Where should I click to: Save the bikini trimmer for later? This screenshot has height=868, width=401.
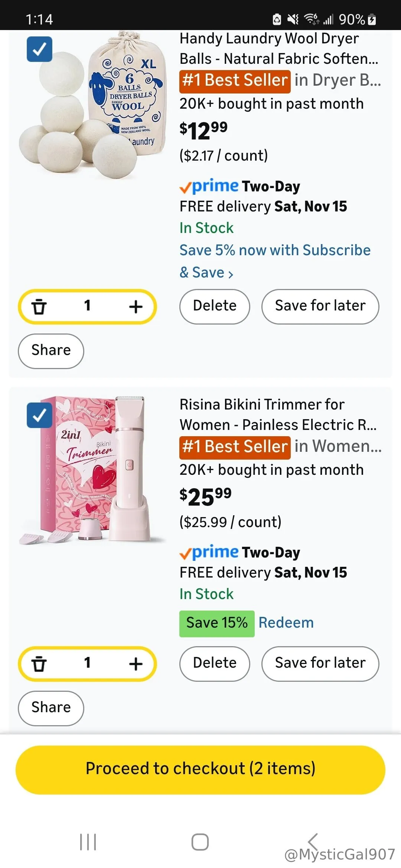(x=320, y=664)
